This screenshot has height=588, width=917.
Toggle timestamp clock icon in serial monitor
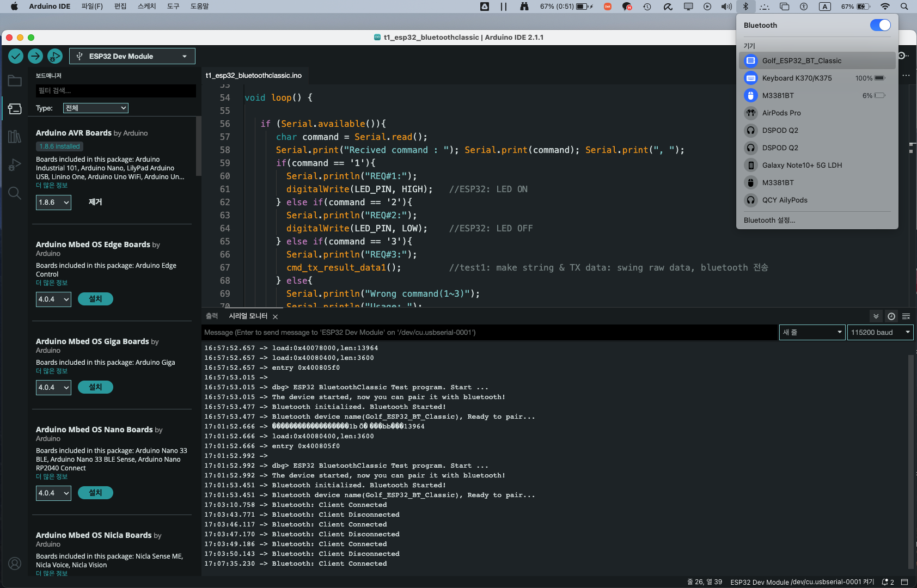pyautogui.click(x=891, y=316)
